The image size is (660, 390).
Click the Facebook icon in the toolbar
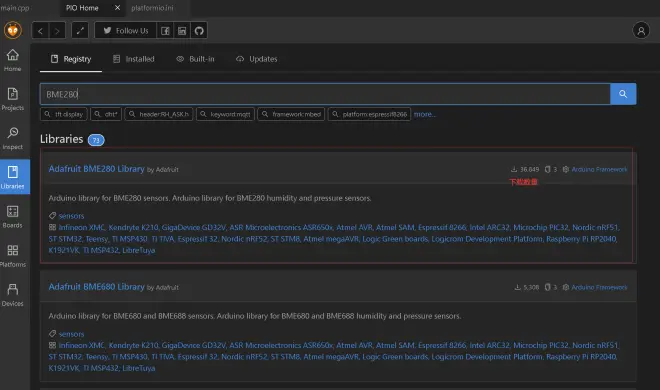[x=165, y=31]
